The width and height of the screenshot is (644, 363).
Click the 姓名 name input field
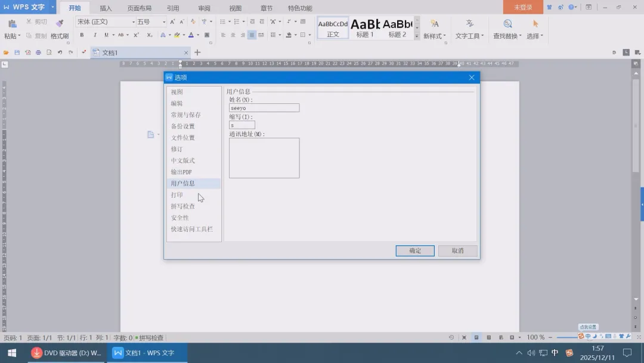pos(264,108)
